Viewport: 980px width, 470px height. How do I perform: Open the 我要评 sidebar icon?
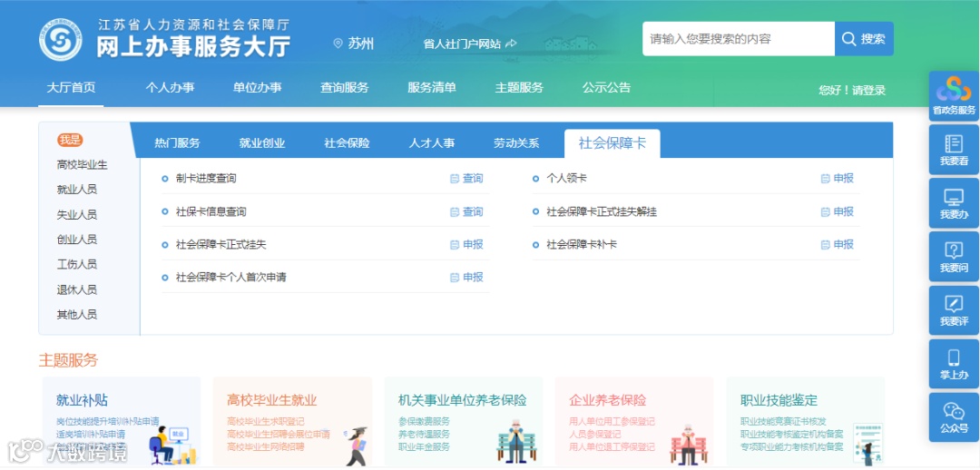pos(954,310)
